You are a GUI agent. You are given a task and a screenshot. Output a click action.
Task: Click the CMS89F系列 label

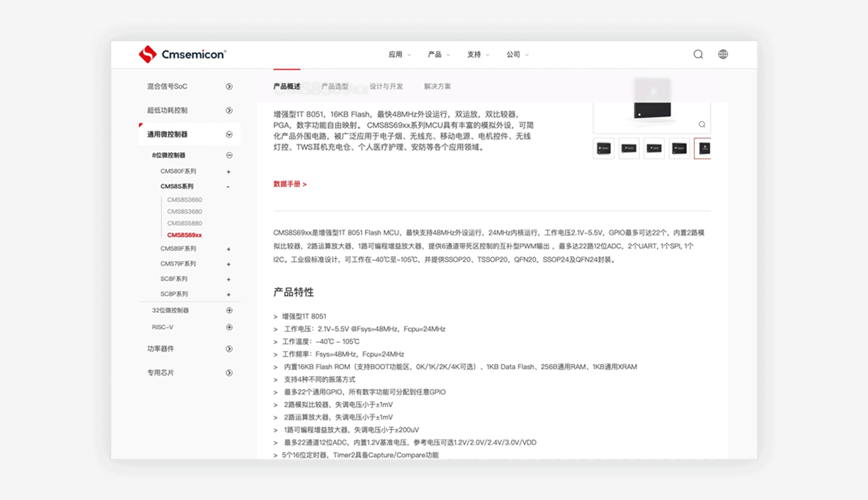click(179, 249)
